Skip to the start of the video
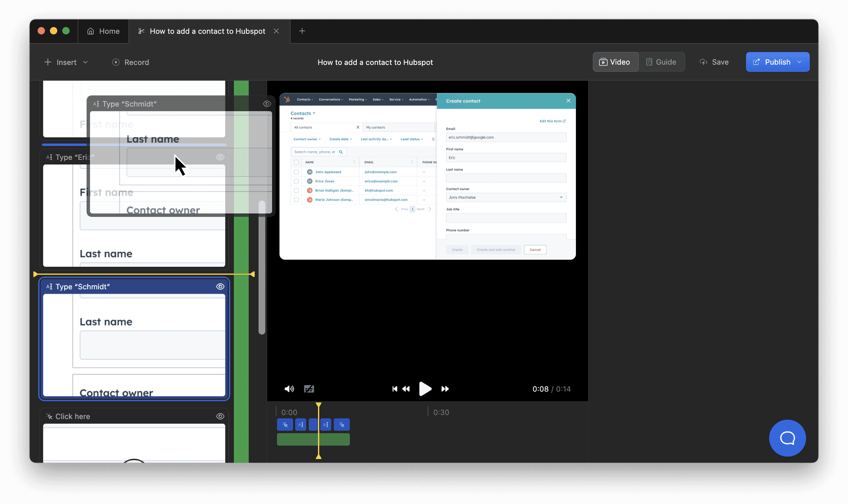848x504 pixels. click(x=395, y=389)
